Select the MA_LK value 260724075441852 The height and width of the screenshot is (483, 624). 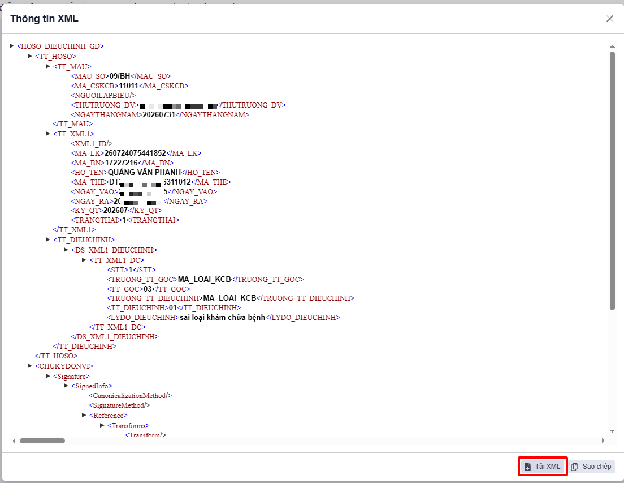(x=135, y=153)
